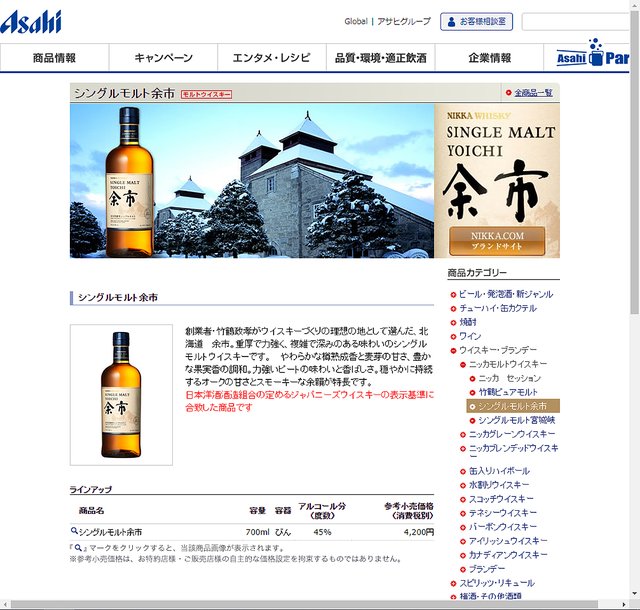This screenshot has height=610, width=640.
Task: Open バーボンウイスキー subcategory
Action: (503, 527)
